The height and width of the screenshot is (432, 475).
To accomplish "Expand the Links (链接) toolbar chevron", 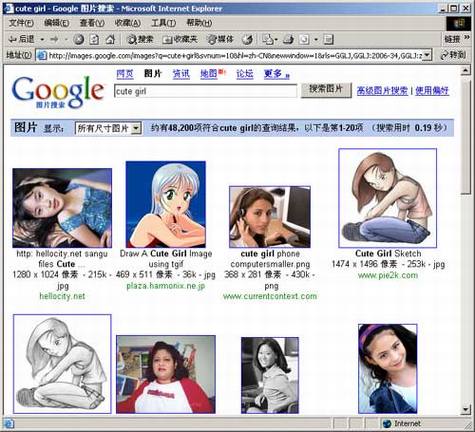I will [x=467, y=38].
